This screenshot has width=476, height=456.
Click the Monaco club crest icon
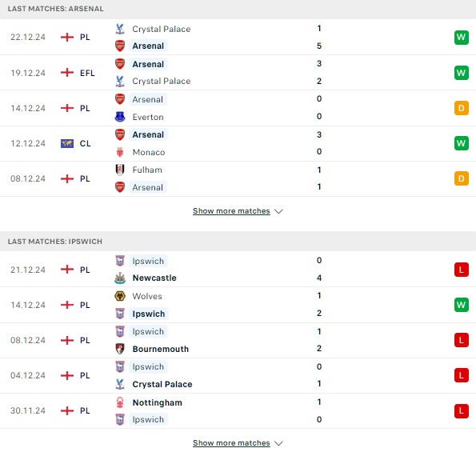click(x=120, y=152)
